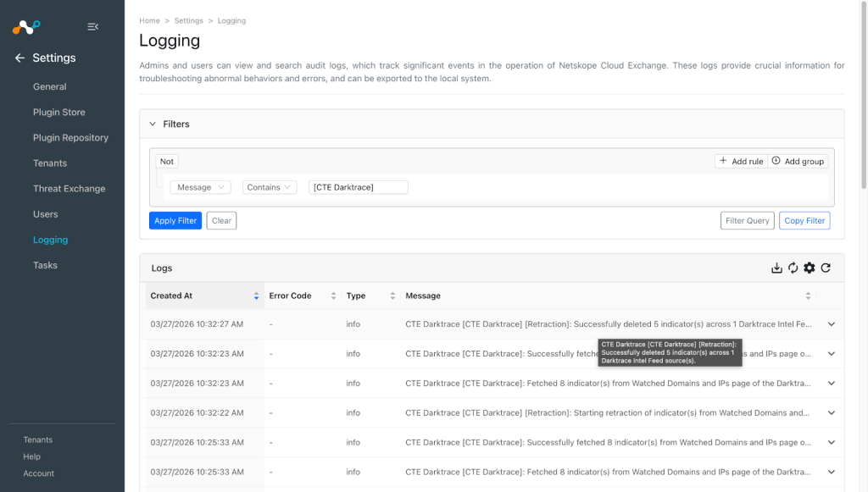Click Apply Filter button
The width and height of the screenshot is (868, 492).
[x=175, y=220]
